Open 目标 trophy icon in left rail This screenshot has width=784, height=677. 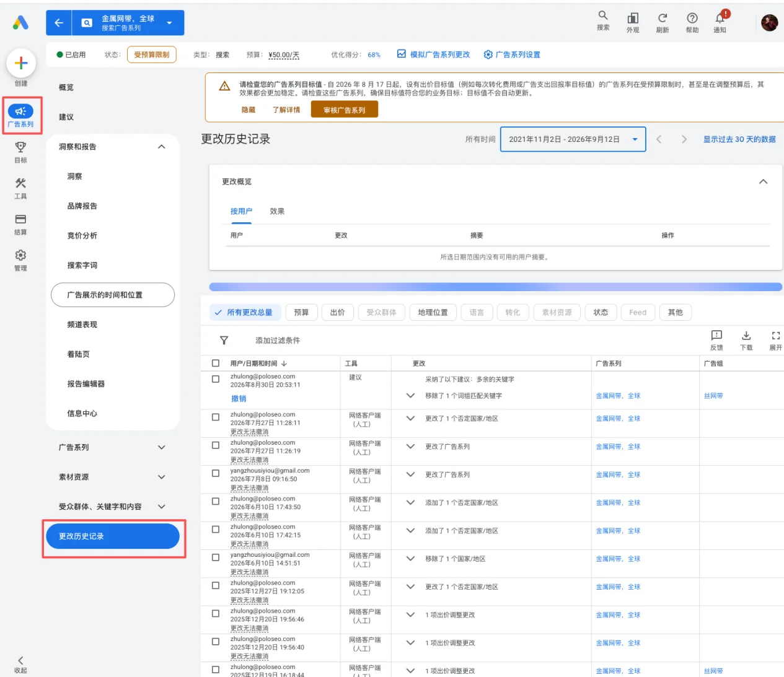pyautogui.click(x=20, y=147)
